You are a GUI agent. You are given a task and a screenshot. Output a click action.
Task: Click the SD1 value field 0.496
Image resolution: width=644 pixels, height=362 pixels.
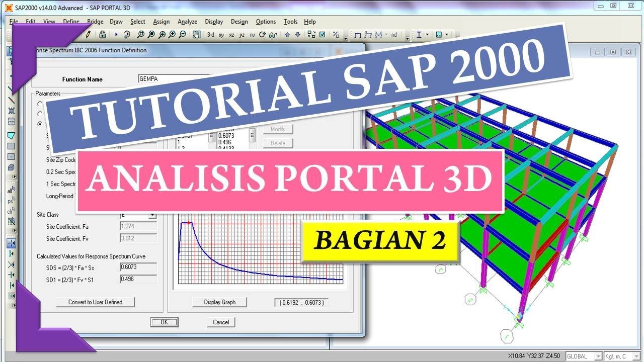pos(138,279)
